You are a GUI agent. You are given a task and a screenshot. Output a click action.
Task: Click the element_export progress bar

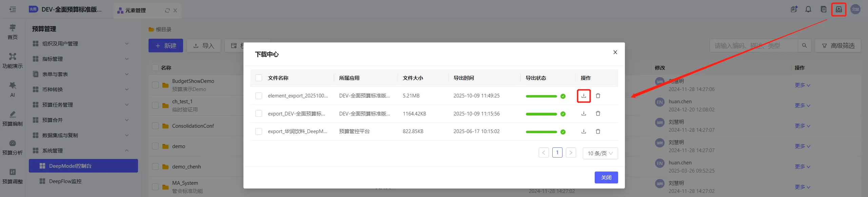pyautogui.click(x=541, y=96)
